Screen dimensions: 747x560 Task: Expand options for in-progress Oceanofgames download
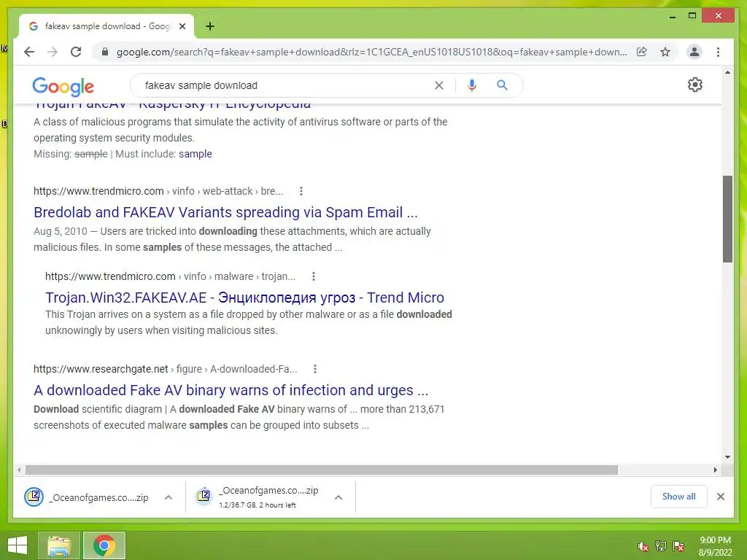[338, 497]
